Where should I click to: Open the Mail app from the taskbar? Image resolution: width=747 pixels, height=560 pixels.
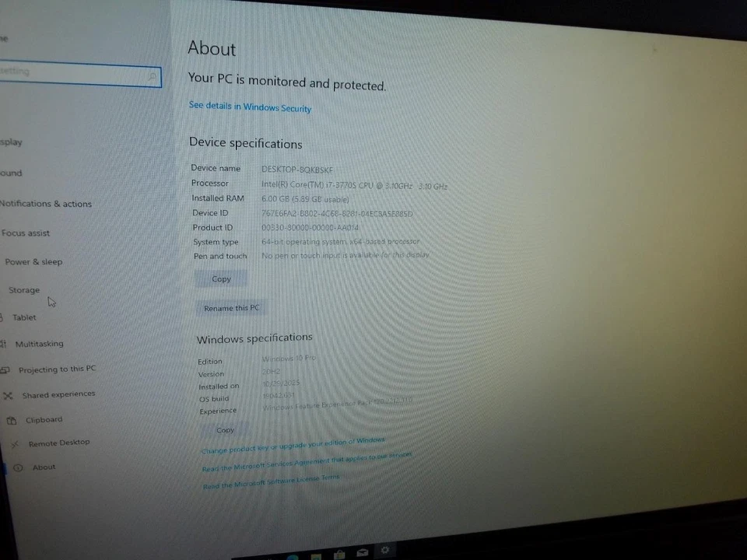(x=362, y=554)
